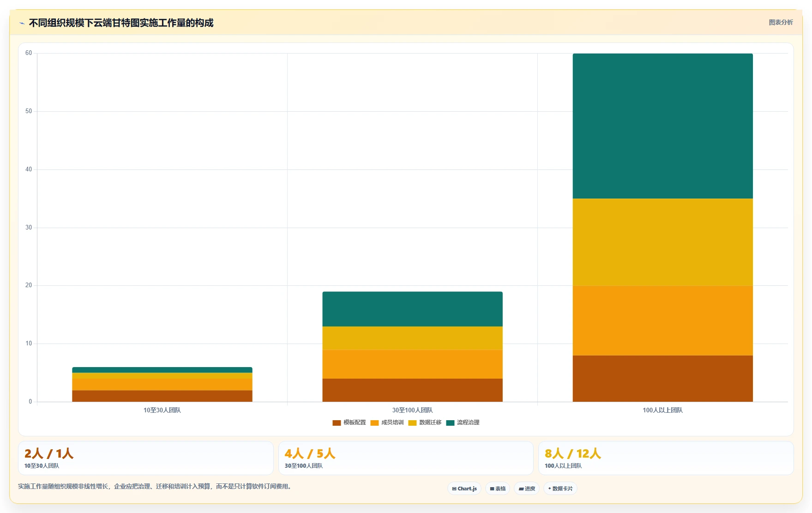The image size is (812, 513).
Task: Toggle the 数据迁移 legend item
Action: pos(425,422)
